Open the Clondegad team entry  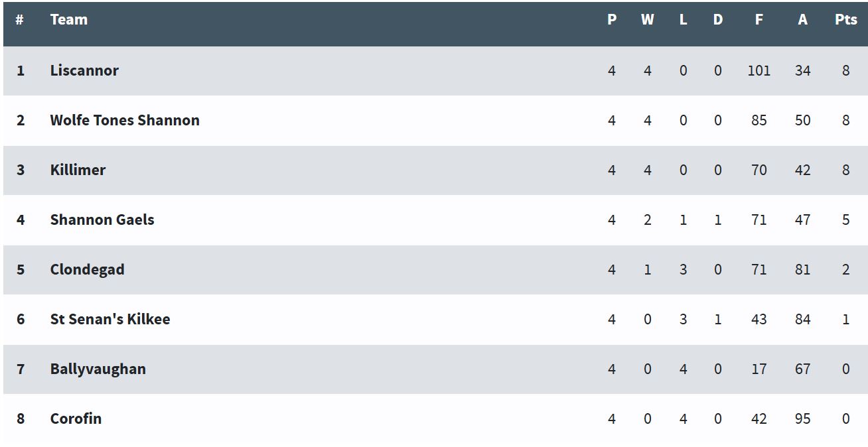(x=87, y=269)
